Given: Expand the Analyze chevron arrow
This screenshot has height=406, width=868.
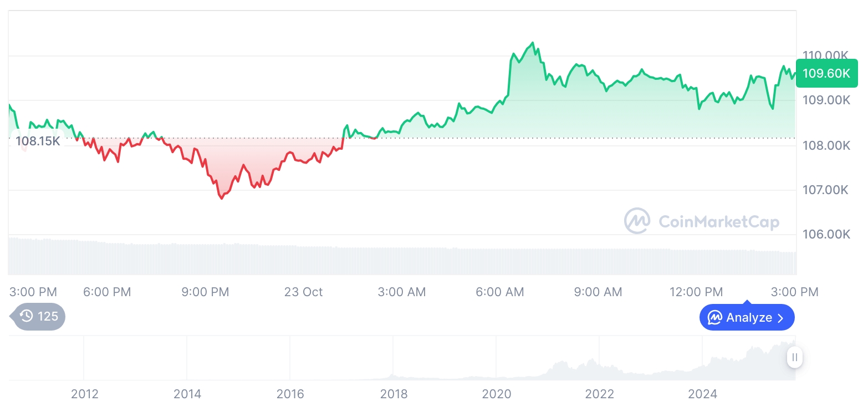Looking at the screenshot, I should point(781,318).
